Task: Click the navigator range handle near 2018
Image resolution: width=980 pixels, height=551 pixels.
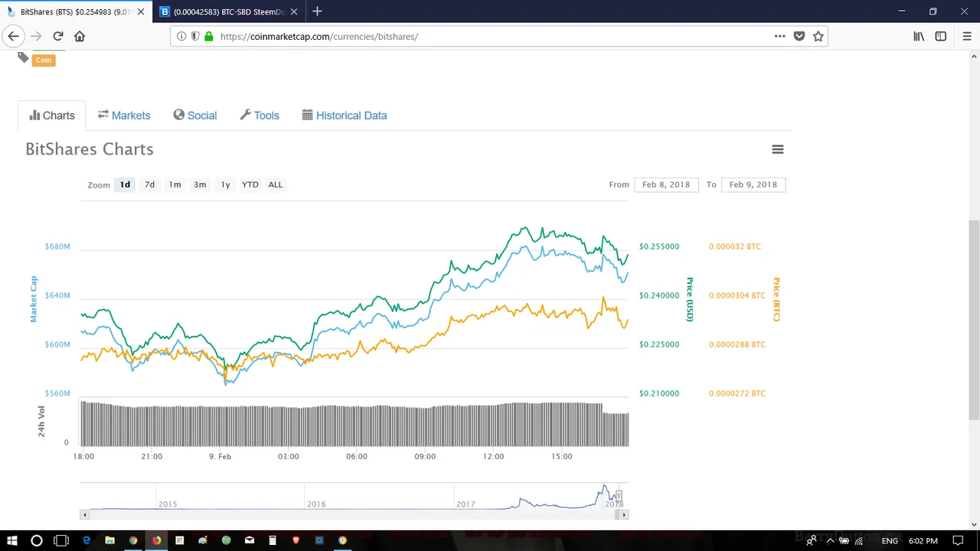Action: click(619, 496)
